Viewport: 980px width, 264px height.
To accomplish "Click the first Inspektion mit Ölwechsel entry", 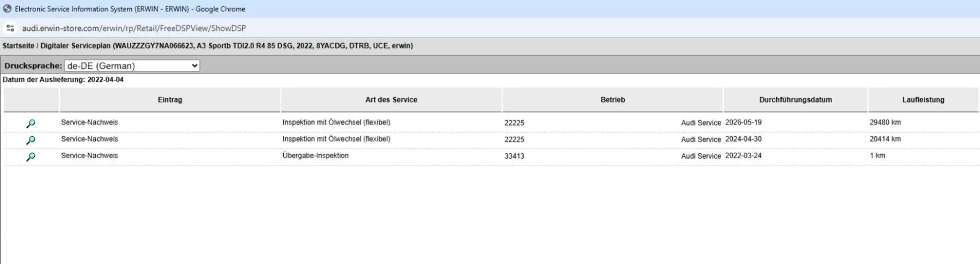I will (x=336, y=122).
